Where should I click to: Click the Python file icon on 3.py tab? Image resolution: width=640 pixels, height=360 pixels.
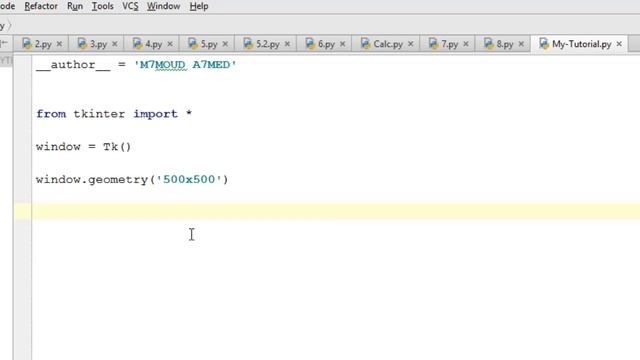tap(82, 43)
